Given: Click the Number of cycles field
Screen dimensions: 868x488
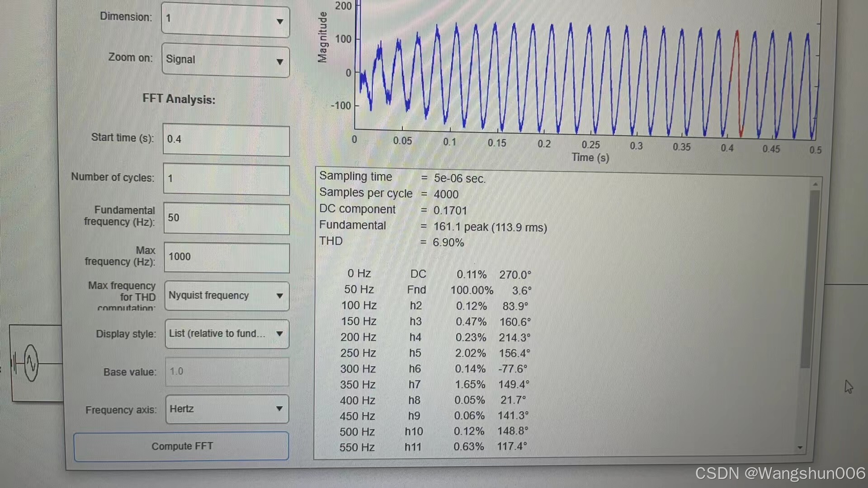Looking at the screenshot, I should (226, 179).
